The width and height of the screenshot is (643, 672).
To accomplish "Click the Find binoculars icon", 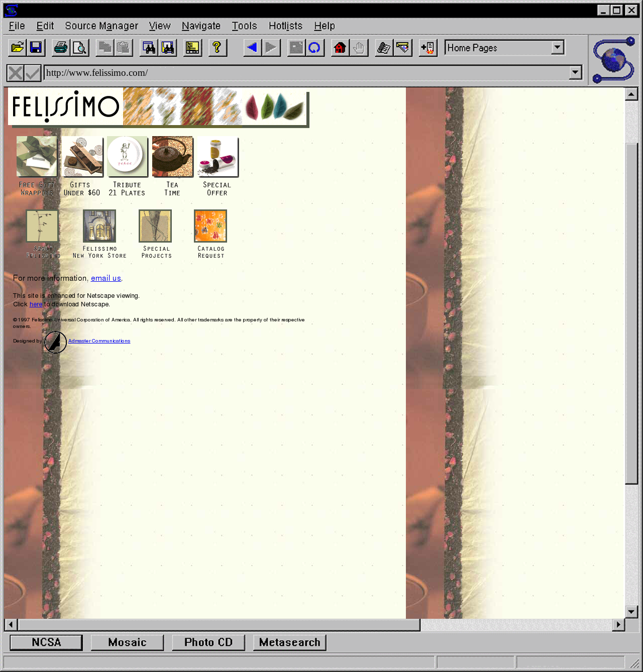I will pyautogui.click(x=149, y=48).
